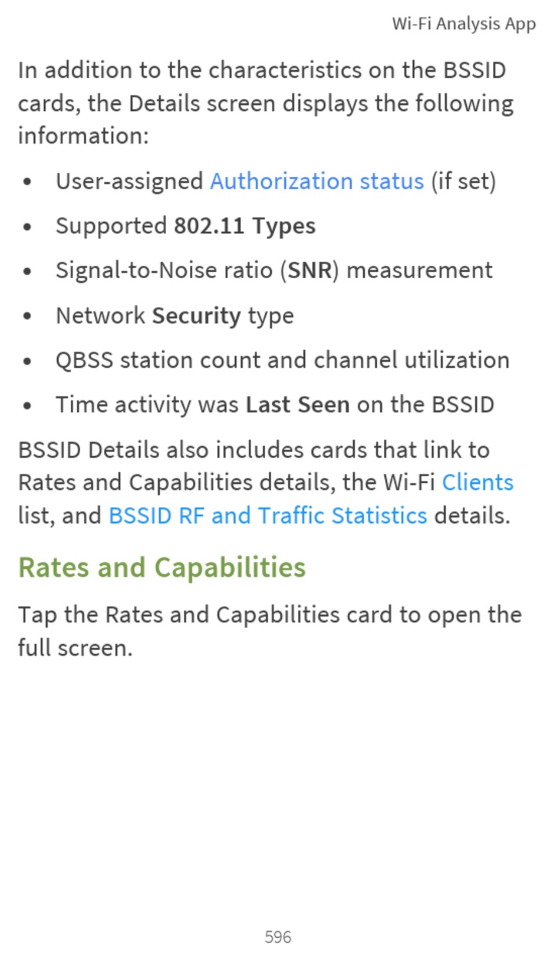The image size is (560, 956).
Task: Click the bold 802.11 Types text
Action: point(245,226)
